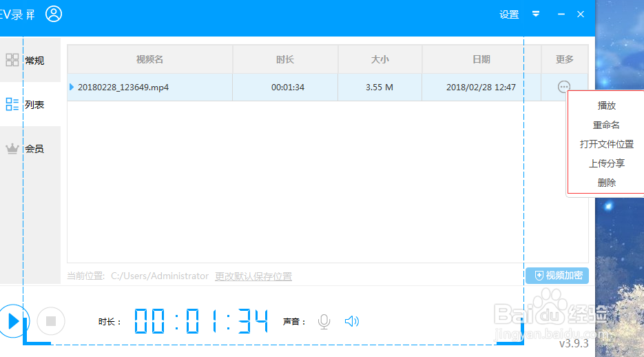
Task: Close the EV录屏 window
Action: [581, 14]
